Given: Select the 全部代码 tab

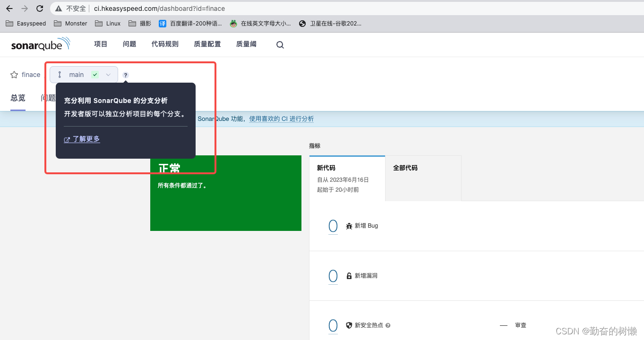Looking at the screenshot, I should (x=423, y=178).
